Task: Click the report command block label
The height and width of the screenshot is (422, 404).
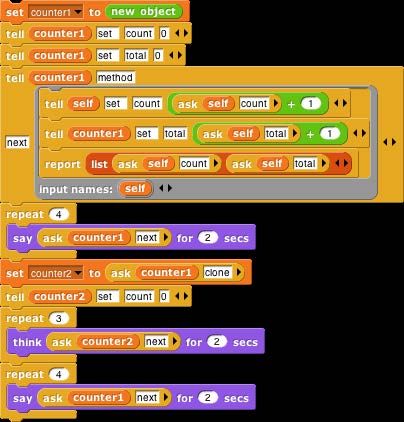Action: [63, 164]
